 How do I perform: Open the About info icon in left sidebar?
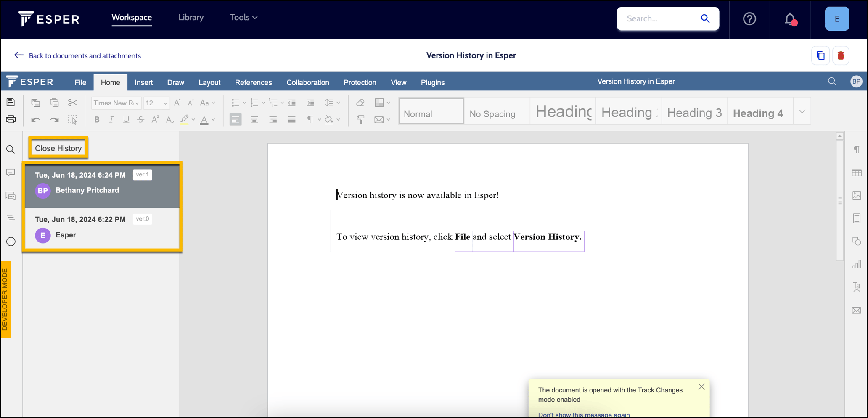tap(11, 242)
